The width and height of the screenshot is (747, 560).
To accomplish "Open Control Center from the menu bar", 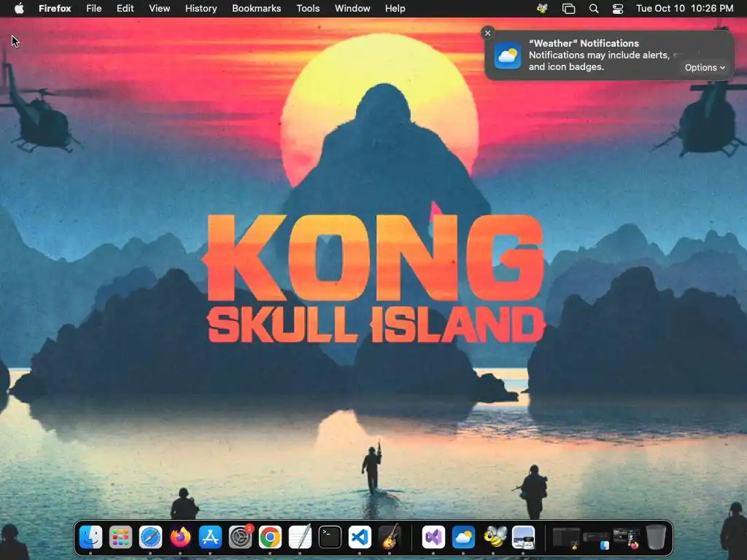I will [x=618, y=9].
